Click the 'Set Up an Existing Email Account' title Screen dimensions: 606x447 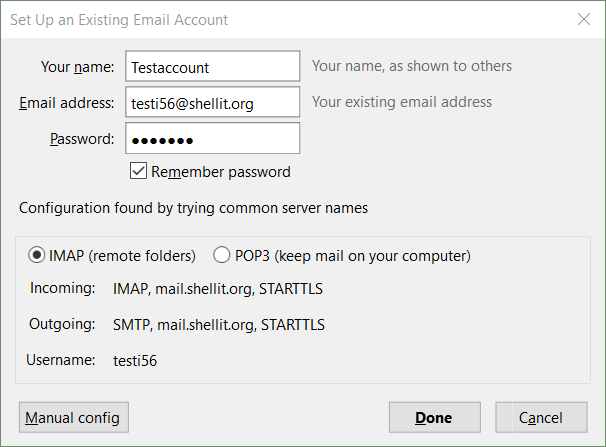click(119, 20)
